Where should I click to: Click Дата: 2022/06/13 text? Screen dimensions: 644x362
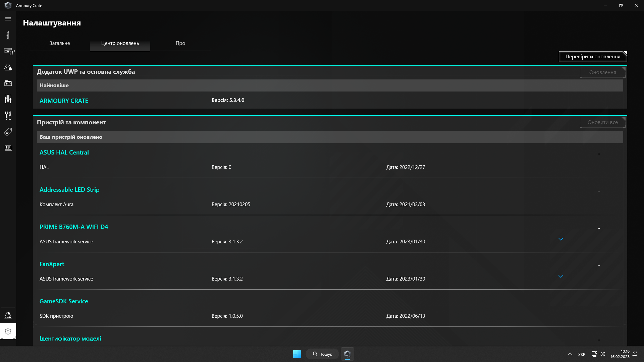[406, 316]
